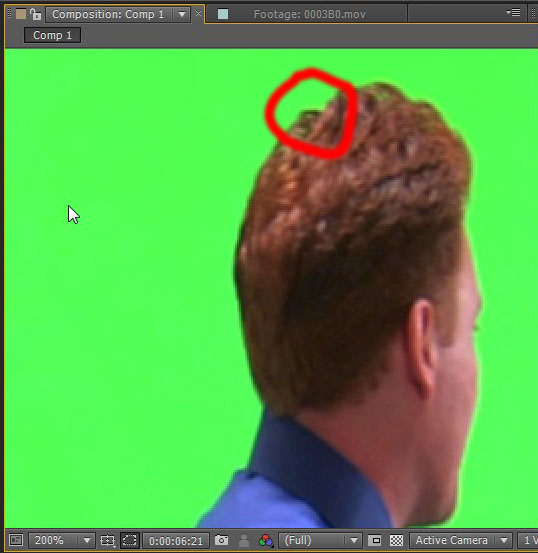Enable the Region of Interest icon
This screenshot has width=538, height=553.
[x=375, y=540]
